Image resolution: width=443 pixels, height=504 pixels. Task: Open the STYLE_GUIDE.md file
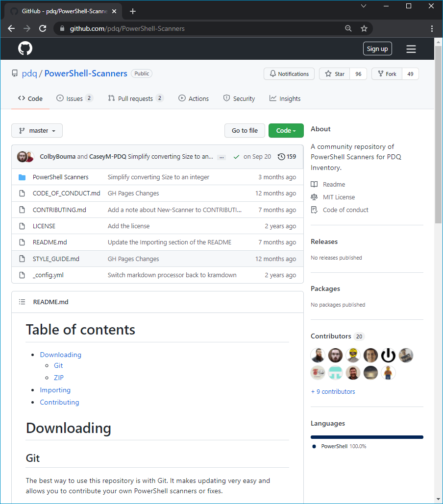pyautogui.click(x=56, y=259)
